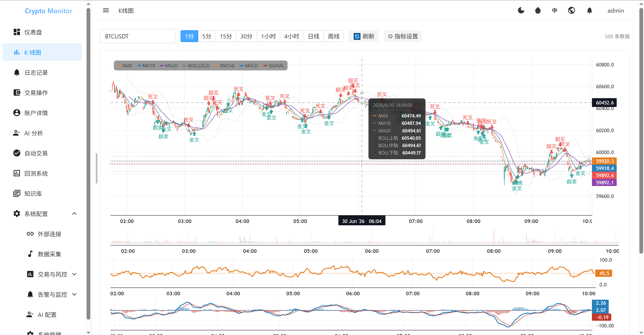
Task: Switch to dark mode moon icon
Action: click(x=521, y=11)
